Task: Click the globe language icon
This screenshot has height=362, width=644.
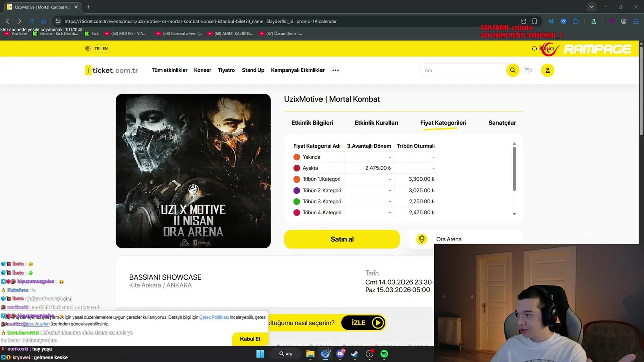Action: 88,49
